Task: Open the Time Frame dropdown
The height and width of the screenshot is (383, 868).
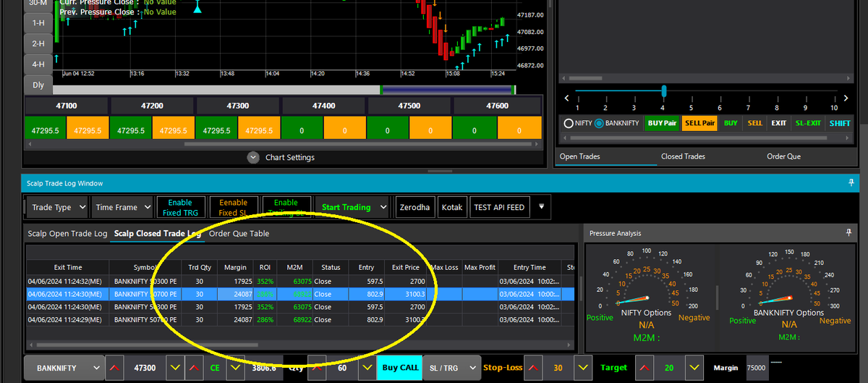Action: point(122,207)
